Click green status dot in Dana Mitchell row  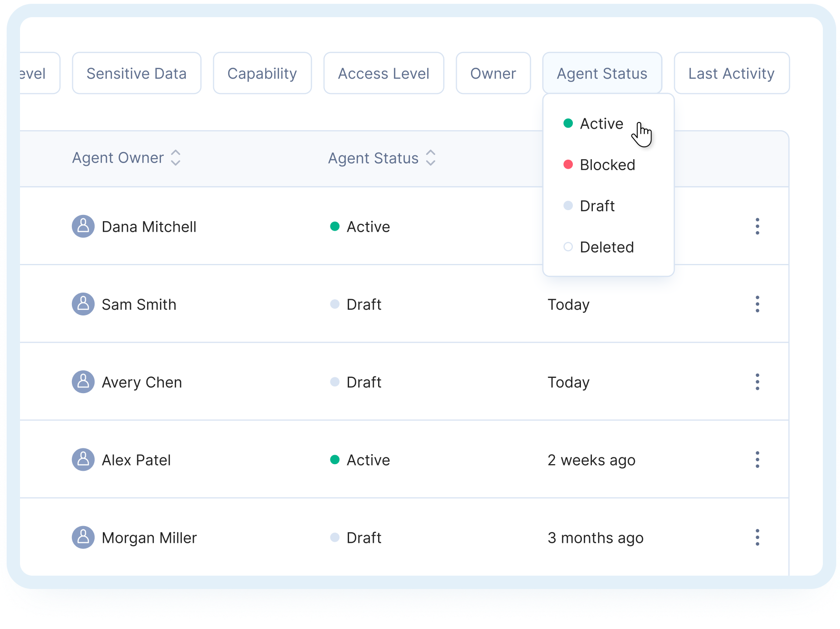click(x=335, y=226)
